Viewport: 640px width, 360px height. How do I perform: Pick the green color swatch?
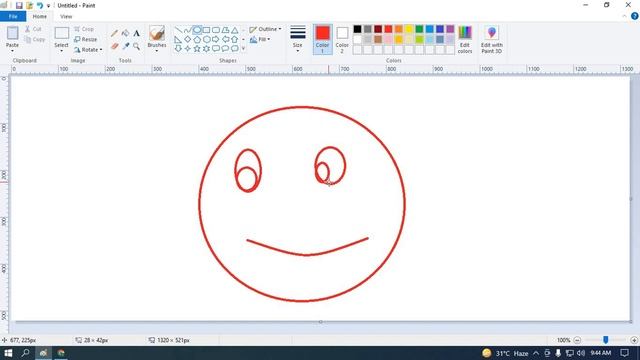click(x=419, y=29)
